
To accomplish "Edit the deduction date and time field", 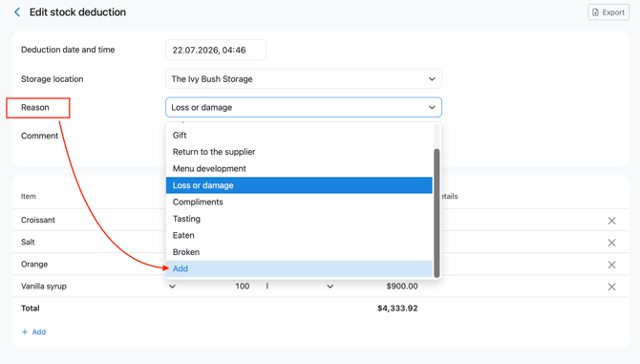I will [x=216, y=50].
